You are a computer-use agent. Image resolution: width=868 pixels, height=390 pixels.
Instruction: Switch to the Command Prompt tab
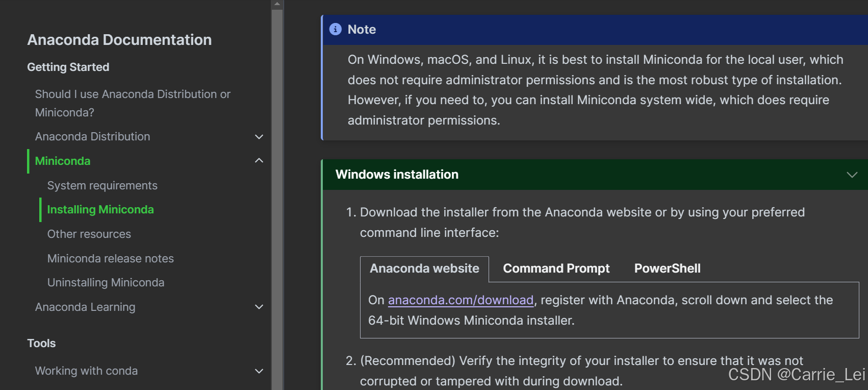coord(556,269)
